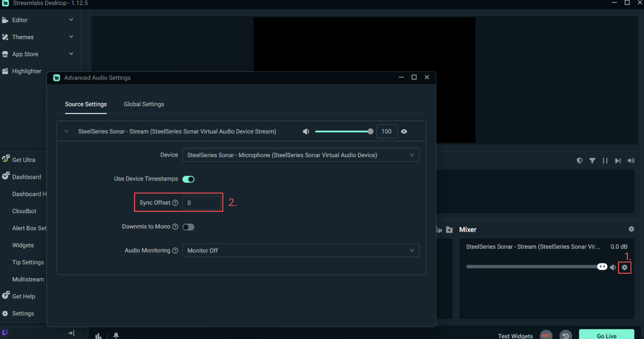The width and height of the screenshot is (644, 339).
Task: Mute the source in Advanced Audio Settings
Action: 306,132
